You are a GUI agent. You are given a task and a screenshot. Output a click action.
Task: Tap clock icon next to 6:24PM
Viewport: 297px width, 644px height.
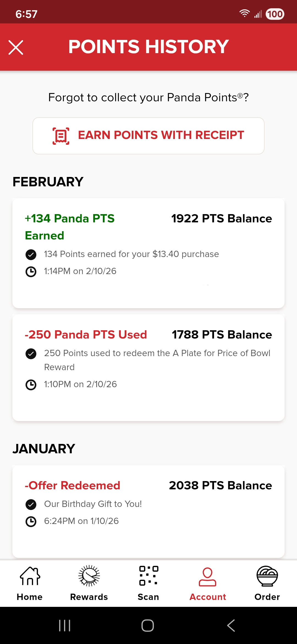(x=31, y=522)
